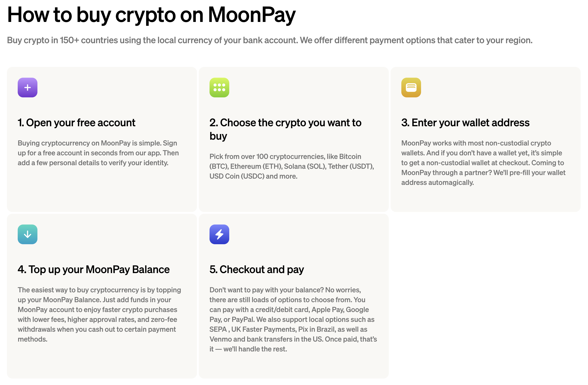Click empty area below 'verify your identity' text
The image size is (588, 385).
(x=102, y=190)
